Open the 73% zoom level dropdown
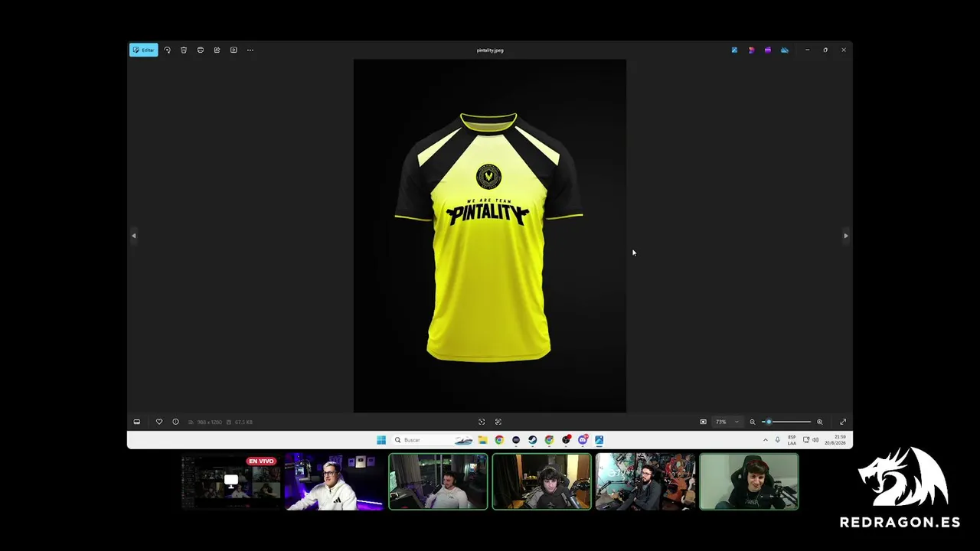Image resolution: width=980 pixels, height=551 pixels. [727, 422]
